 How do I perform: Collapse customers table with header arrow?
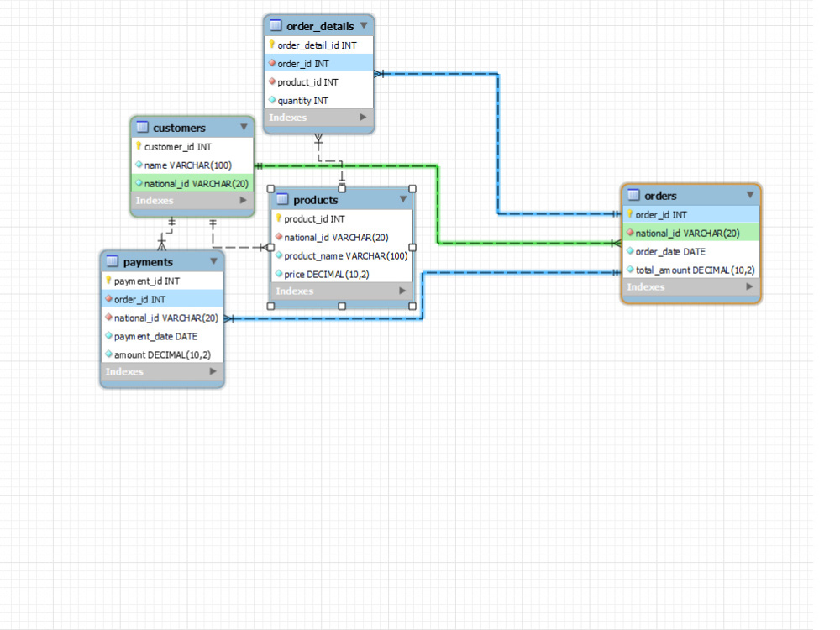[x=244, y=127]
